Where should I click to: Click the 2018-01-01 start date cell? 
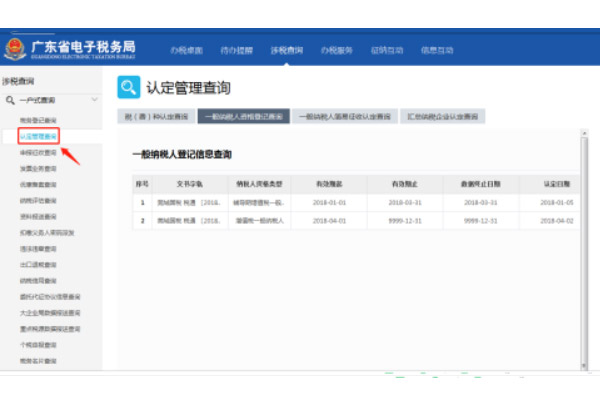pos(329,202)
